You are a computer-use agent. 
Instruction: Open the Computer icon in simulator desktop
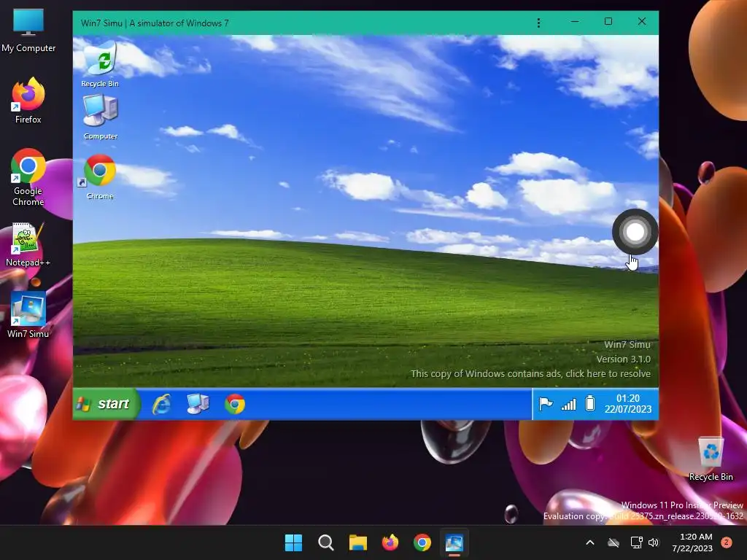point(100,117)
